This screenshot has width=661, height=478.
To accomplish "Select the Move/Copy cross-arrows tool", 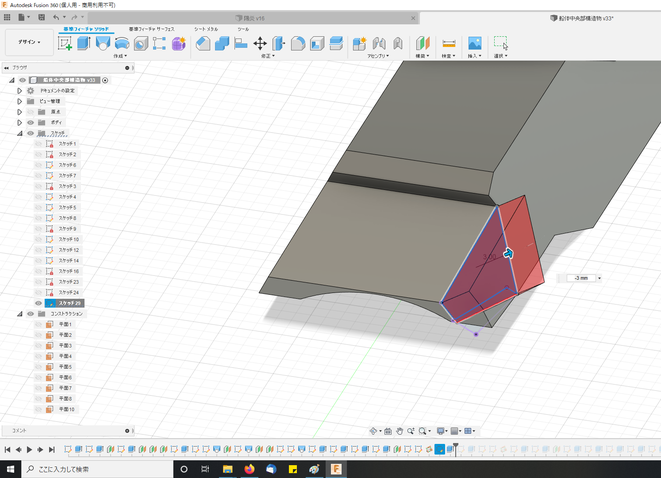I will [x=260, y=43].
